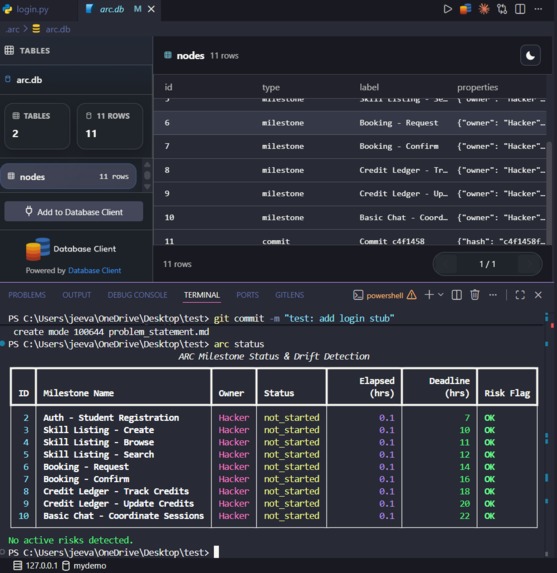
Task: Go to previous page in pagination
Action: (x=446, y=264)
